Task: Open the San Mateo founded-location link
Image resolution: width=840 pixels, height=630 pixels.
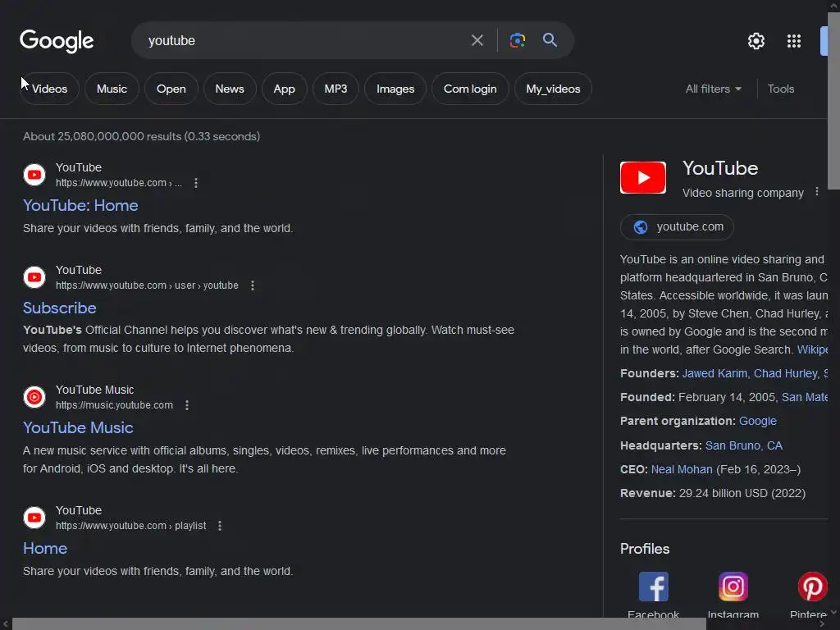Action: point(805,398)
